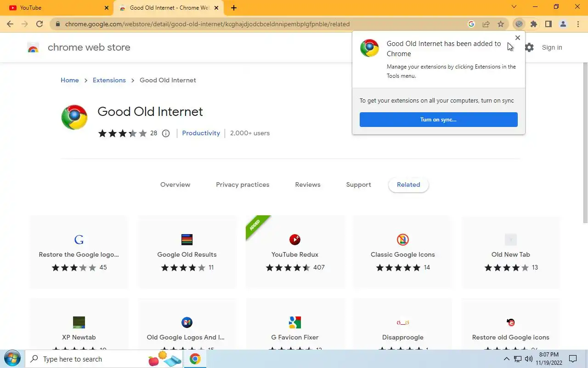Open a new browser tab

234,8
